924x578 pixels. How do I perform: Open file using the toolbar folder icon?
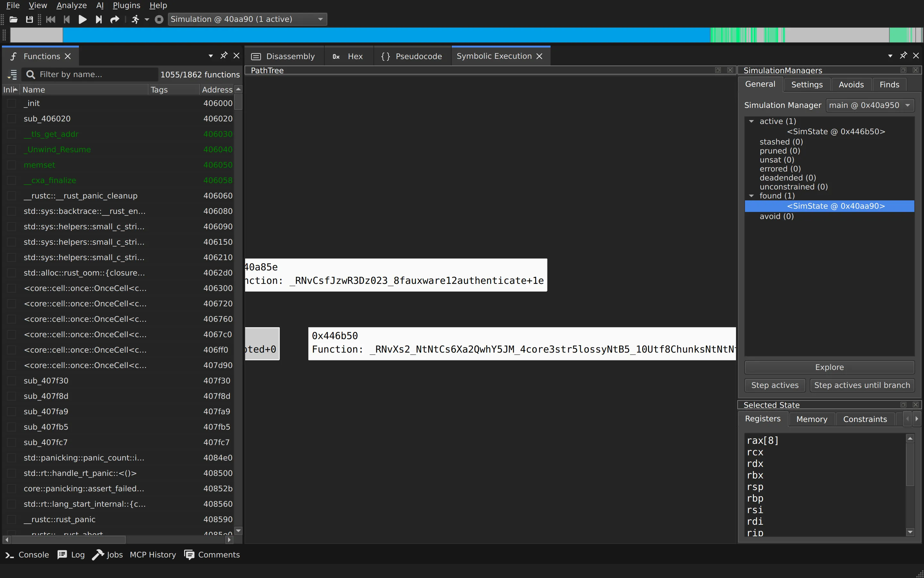(13, 20)
